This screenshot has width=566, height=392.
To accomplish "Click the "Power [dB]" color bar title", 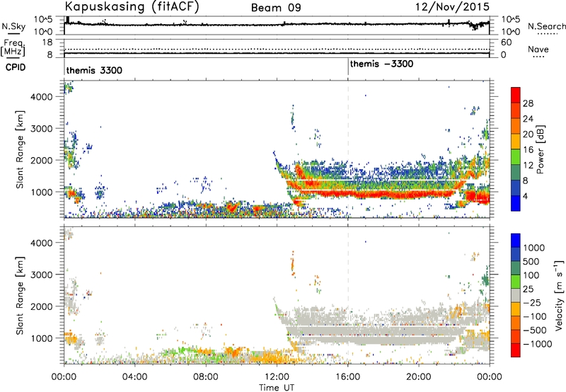I will pyautogui.click(x=540, y=149).
